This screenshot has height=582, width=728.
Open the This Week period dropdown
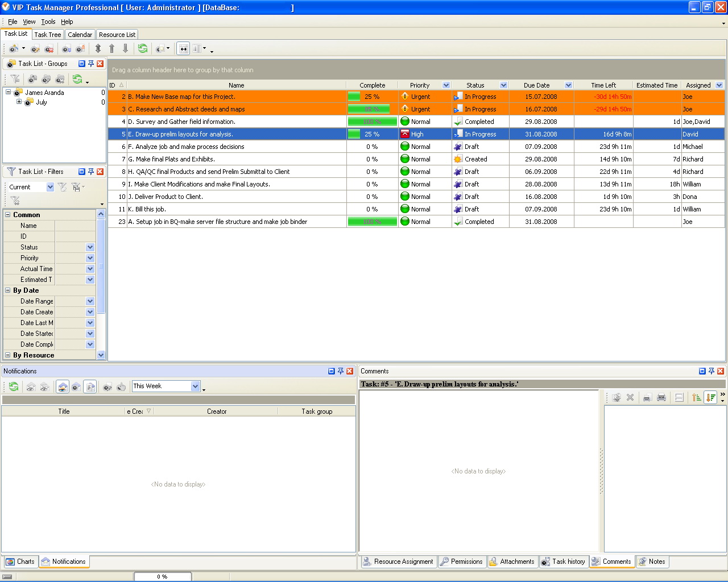(196, 386)
